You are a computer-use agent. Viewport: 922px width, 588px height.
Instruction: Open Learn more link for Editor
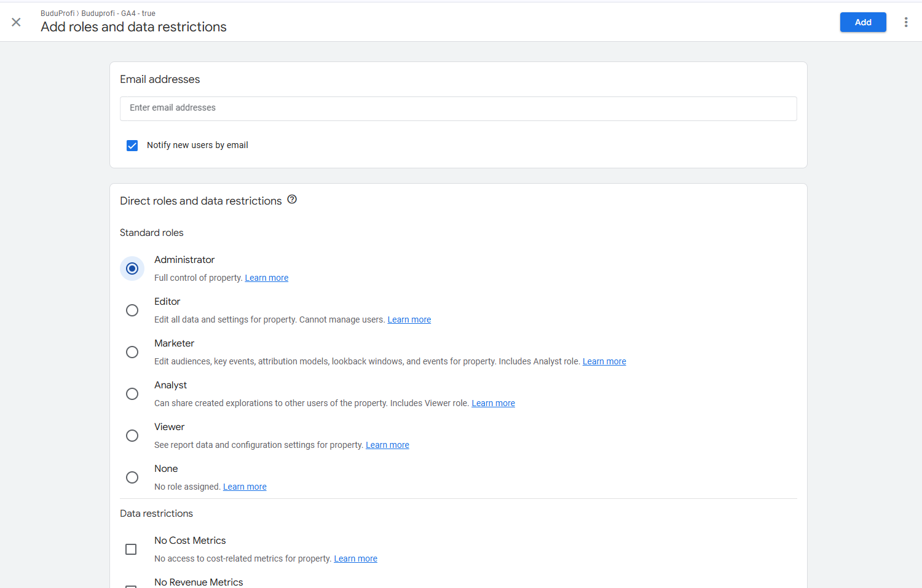409,319
